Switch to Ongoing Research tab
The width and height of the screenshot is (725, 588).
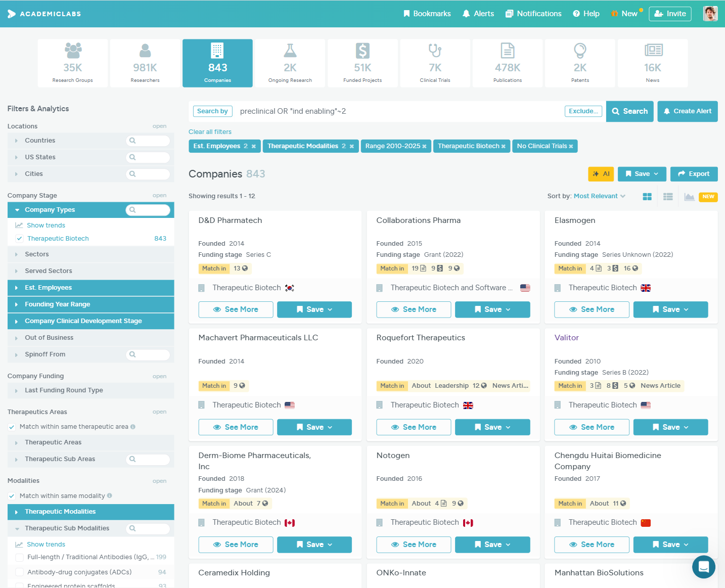tap(290, 63)
